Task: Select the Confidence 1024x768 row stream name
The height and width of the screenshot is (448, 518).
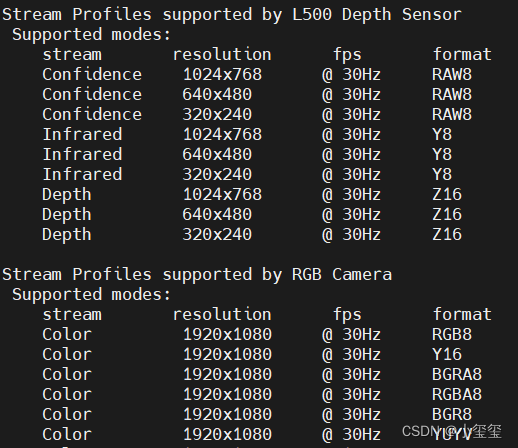Action: (92, 74)
